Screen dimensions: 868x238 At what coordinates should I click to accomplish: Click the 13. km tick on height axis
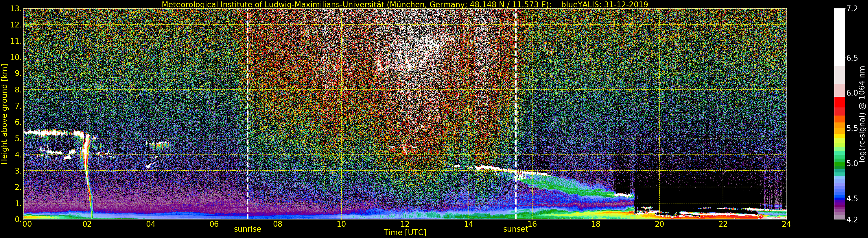16,8
